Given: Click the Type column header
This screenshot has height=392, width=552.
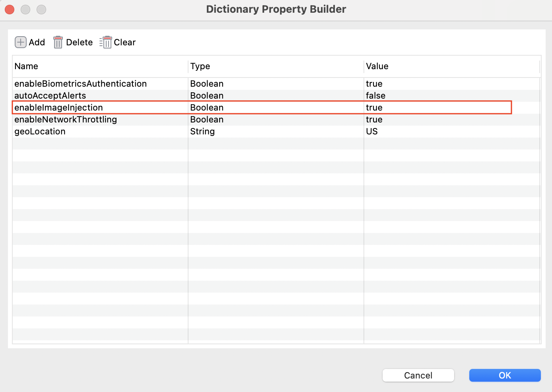Looking at the screenshot, I should [200, 66].
